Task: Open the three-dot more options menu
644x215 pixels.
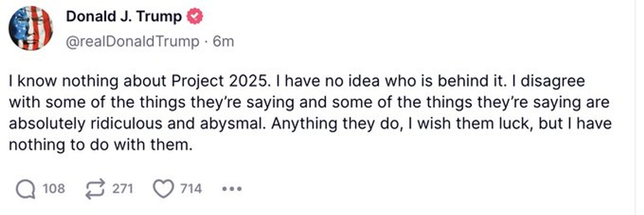Action: click(x=232, y=189)
